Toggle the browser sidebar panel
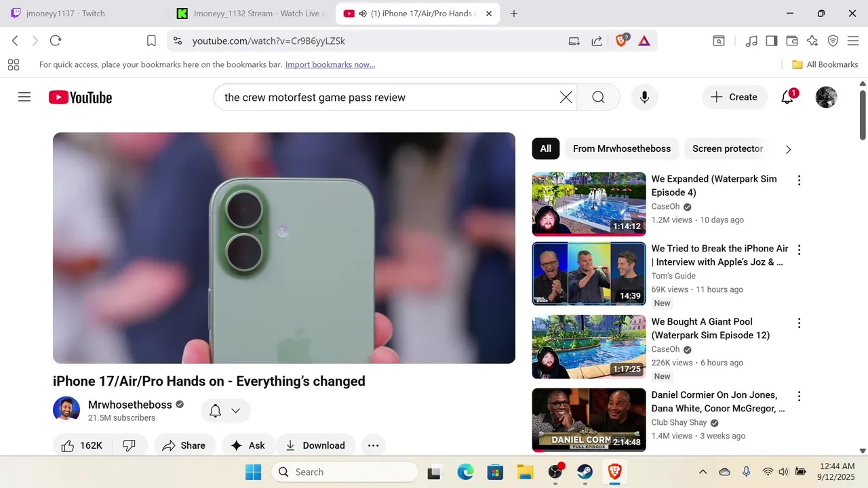 click(x=771, y=41)
